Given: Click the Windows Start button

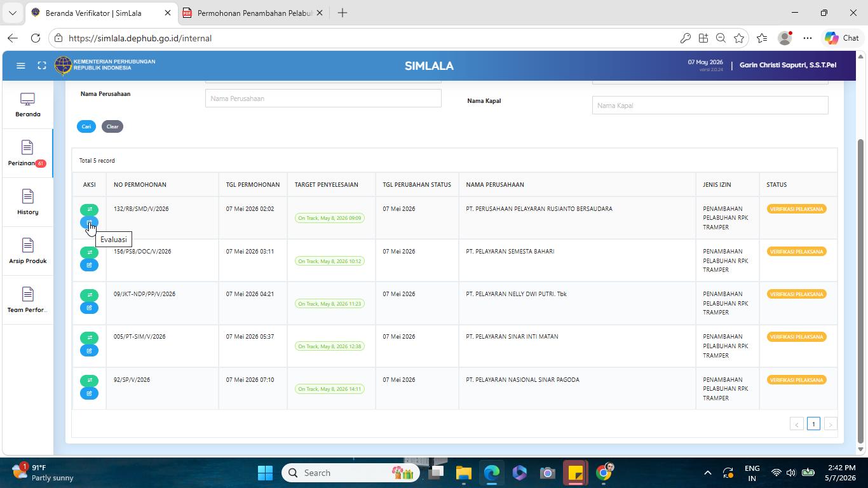Looking at the screenshot, I should [265, 473].
